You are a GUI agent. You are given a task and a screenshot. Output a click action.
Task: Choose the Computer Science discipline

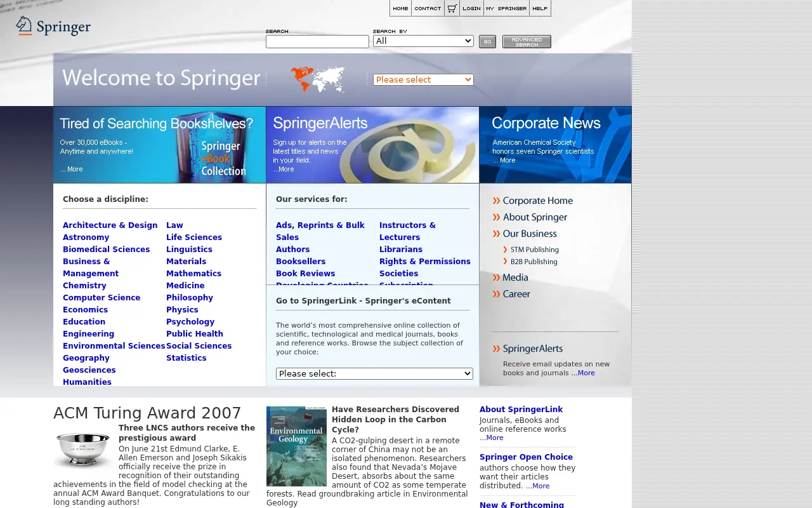point(101,298)
